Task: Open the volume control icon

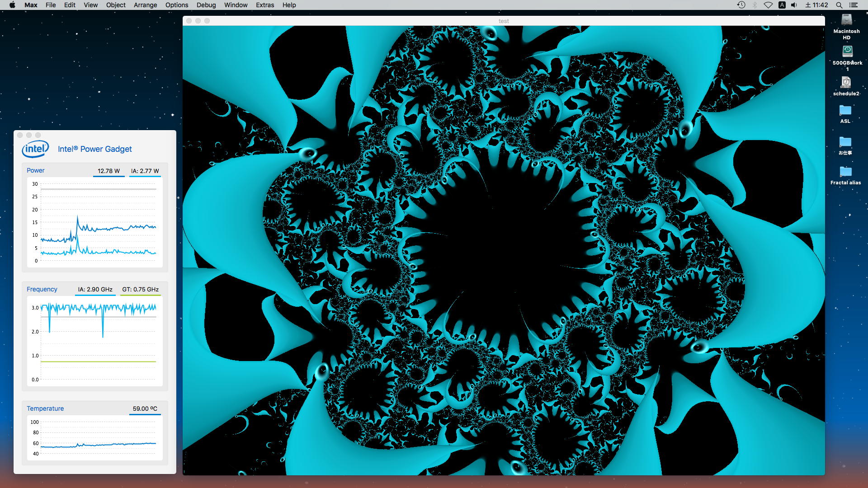Action: coord(794,5)
